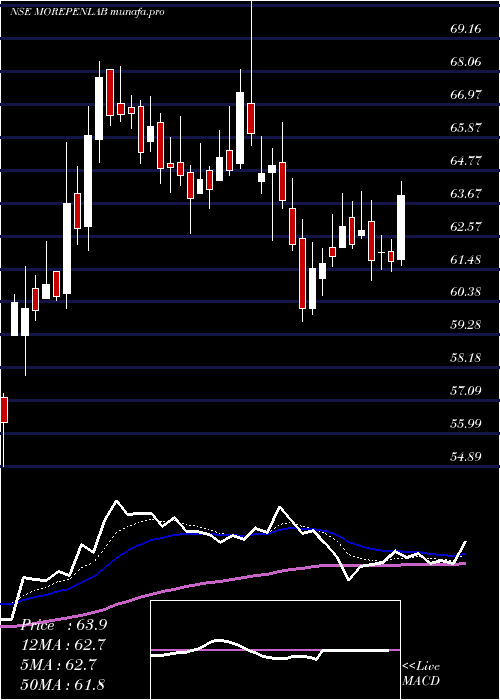The image size is (500, 700).
Task: Click the 50MA : 61.8 readout
Action: click(64, 684)
